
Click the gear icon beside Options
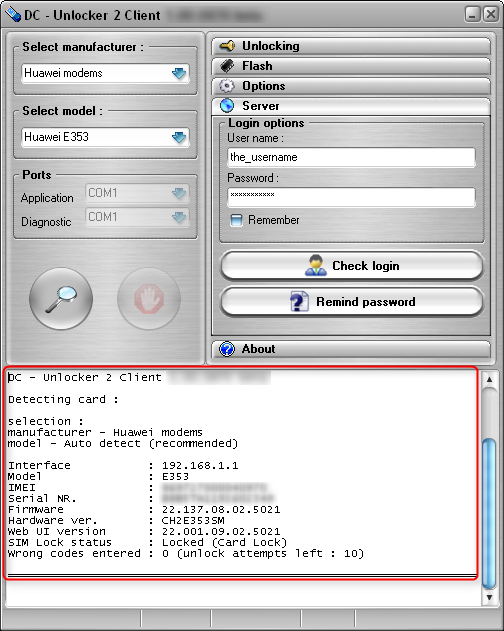pos(227,86)
